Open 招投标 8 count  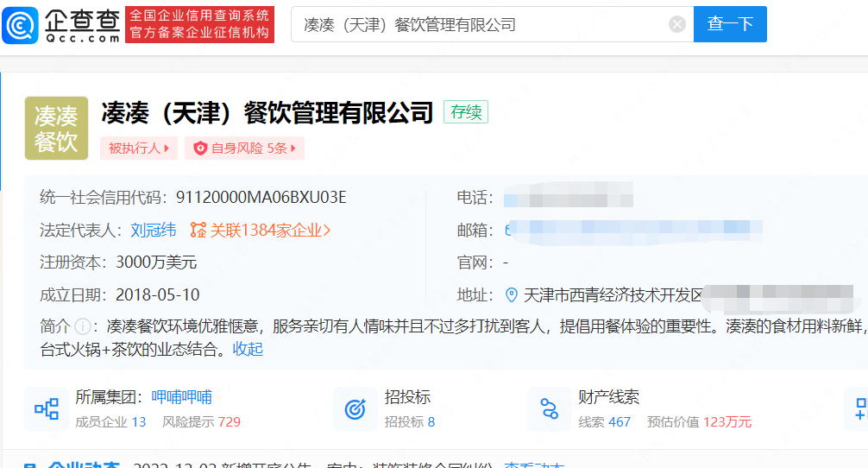[x=410, y=422]
